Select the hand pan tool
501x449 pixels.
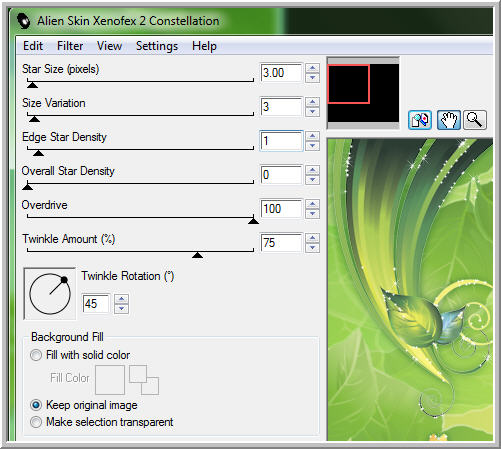(x=449, y=120)
